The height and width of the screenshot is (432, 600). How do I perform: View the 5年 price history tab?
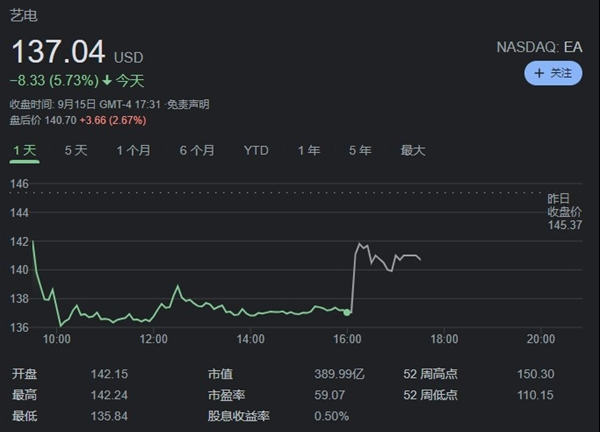[x=360, y=151]
